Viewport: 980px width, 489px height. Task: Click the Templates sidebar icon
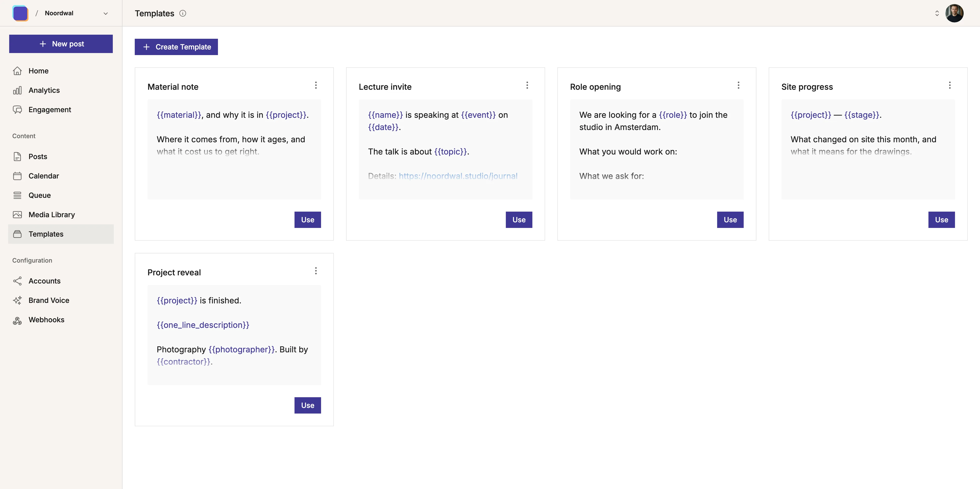[18, 234]
